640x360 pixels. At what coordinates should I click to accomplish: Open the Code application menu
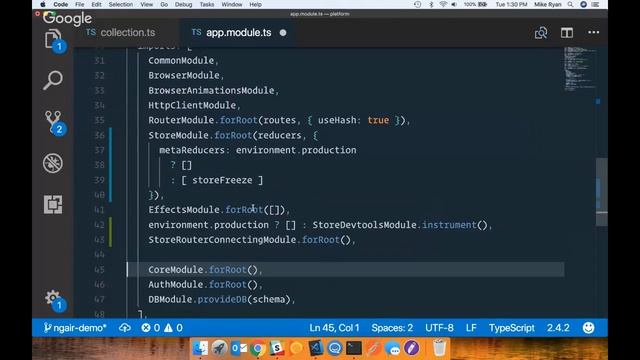click(x=60, y=4)
